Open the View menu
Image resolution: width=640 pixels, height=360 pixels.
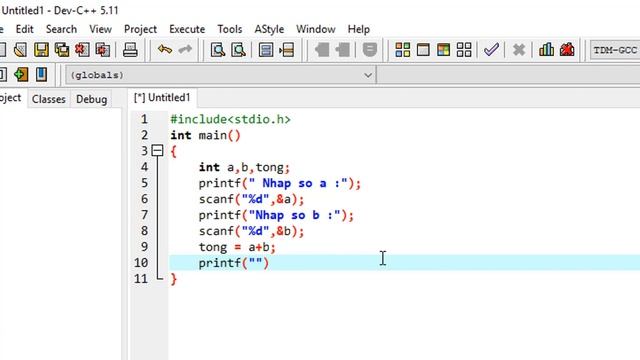(100, 29)
